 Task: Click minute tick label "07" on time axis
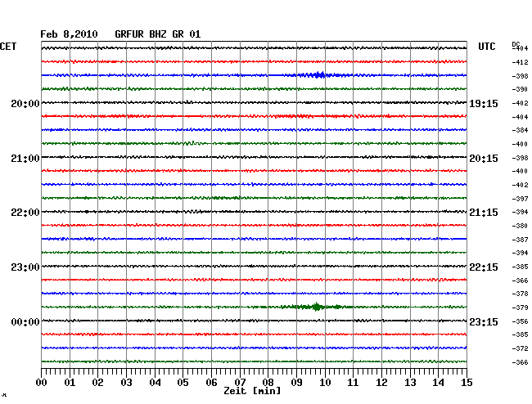coord(240,383)
